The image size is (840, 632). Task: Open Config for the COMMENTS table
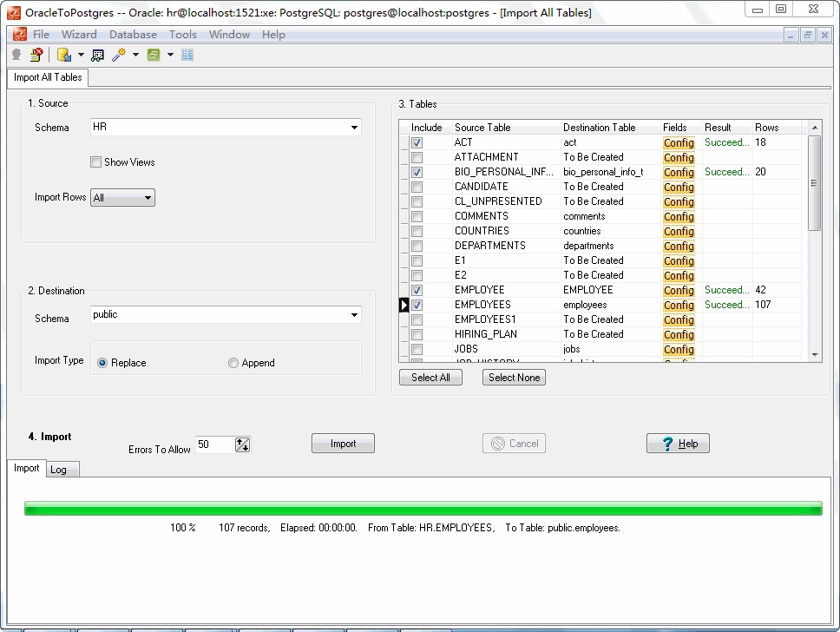pos(679,216)
